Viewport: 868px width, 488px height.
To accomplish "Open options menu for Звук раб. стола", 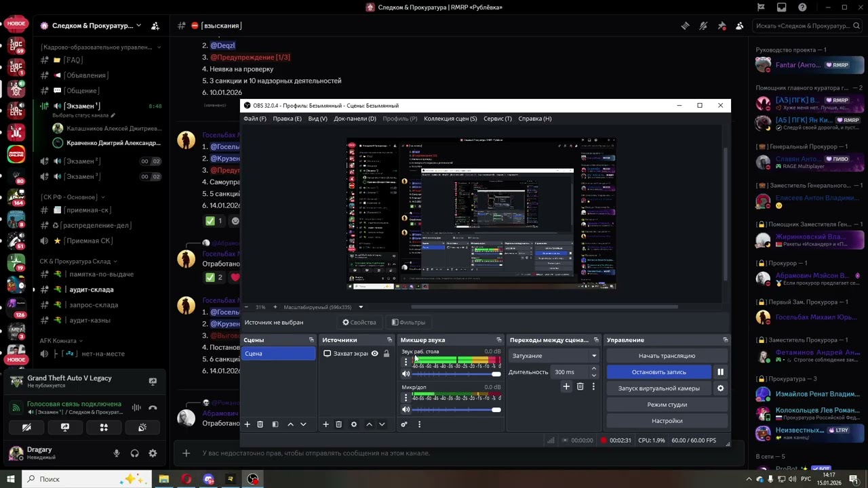I will point(406,362).
